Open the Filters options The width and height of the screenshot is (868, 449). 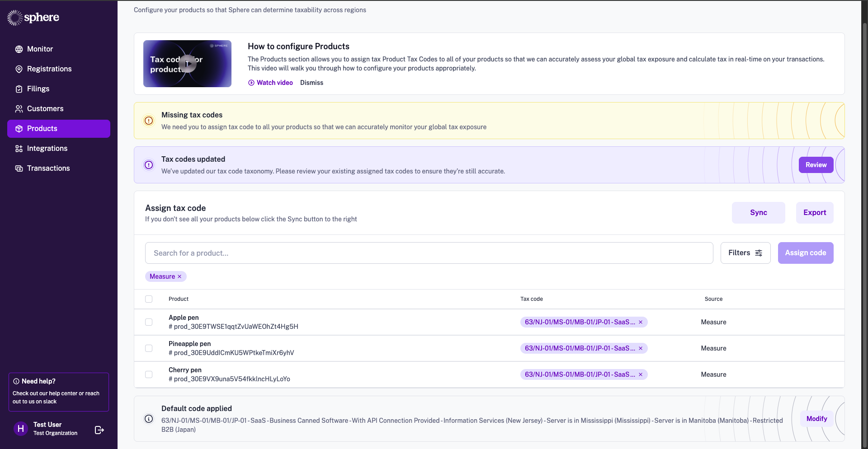(x=745, y=253)
